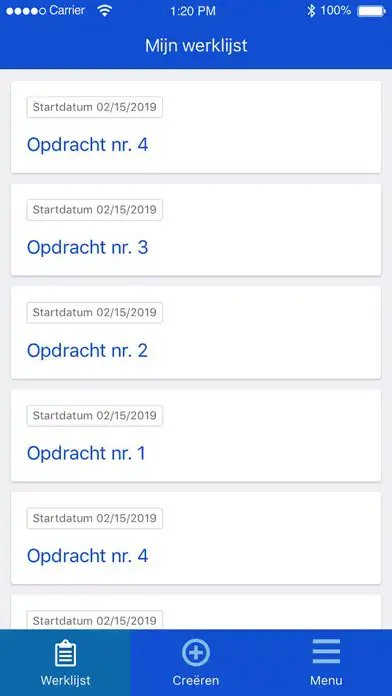Screen dimensions: 392x696
Task: Tap the Werklijst clipboard icon
Action: click(x=65, y=653)
